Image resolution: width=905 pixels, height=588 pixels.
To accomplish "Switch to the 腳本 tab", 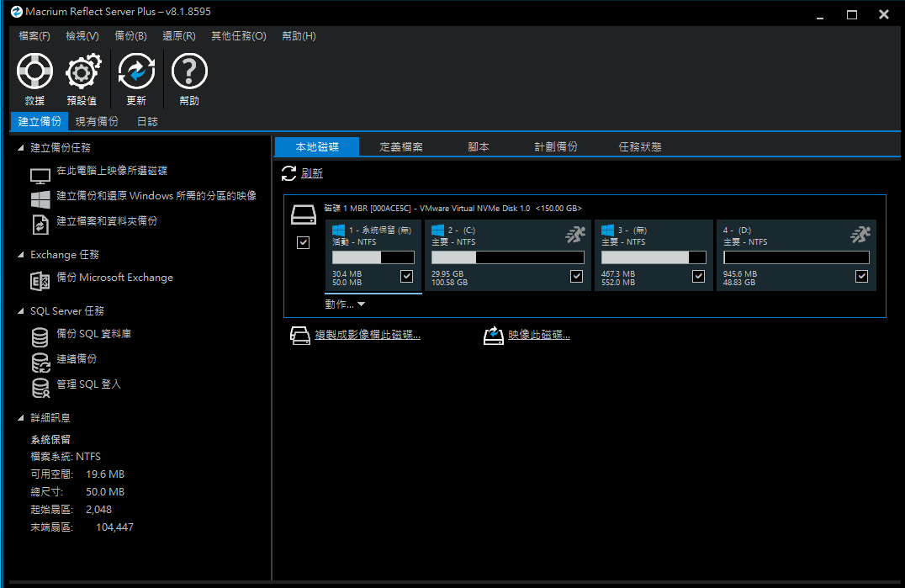I will [x=479, y=146].
